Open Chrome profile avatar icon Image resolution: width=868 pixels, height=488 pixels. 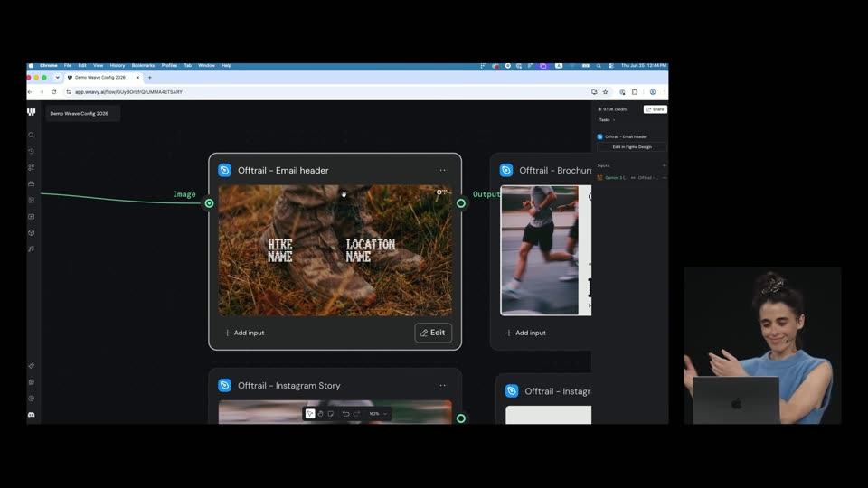coord(653,92)
